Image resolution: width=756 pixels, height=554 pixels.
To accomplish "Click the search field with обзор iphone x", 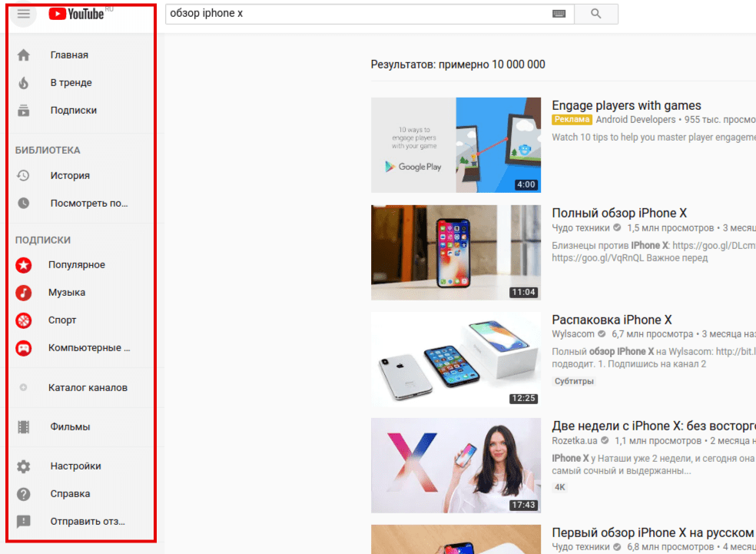I will tap(370, 14).
